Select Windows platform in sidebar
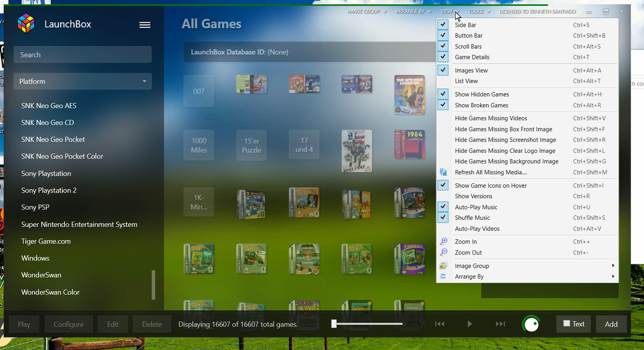Screen dimensions: 644x350 (35, 258)
